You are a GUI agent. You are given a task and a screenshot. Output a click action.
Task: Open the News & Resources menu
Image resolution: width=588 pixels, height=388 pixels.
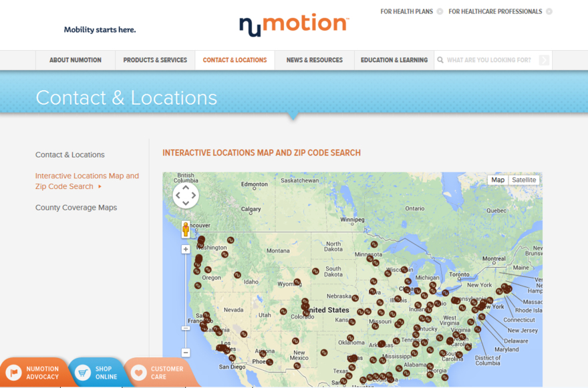314,60
